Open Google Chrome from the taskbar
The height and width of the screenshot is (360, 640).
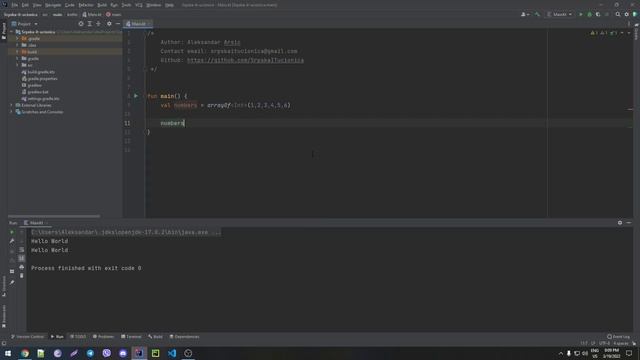[25, 353]
